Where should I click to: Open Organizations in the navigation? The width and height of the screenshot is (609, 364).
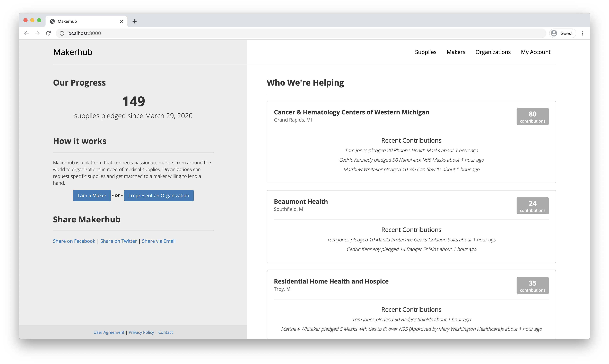[x=493, y=52]
